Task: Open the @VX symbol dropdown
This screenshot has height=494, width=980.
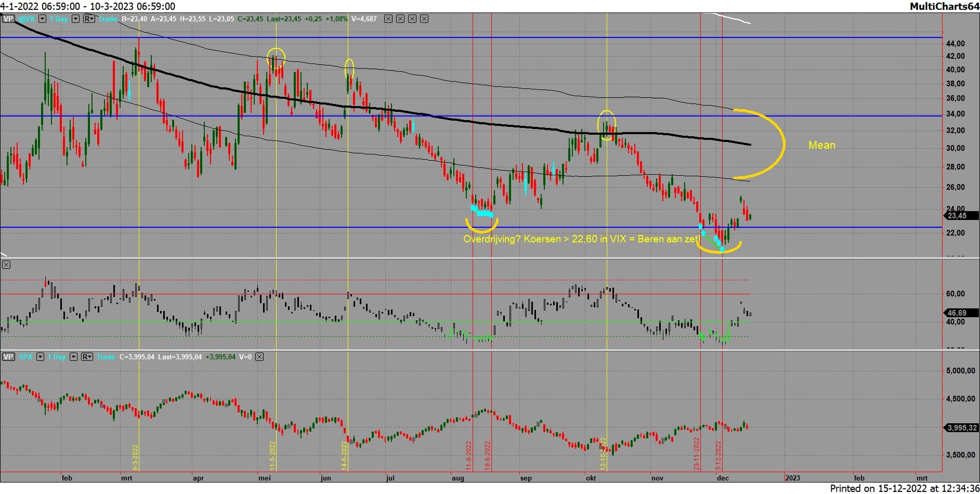Action: pos(42,19)
